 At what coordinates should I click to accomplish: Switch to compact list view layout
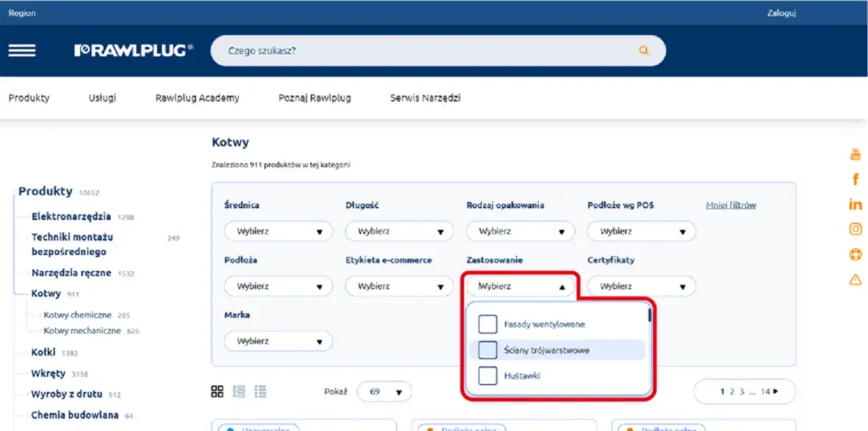point(260,392)
